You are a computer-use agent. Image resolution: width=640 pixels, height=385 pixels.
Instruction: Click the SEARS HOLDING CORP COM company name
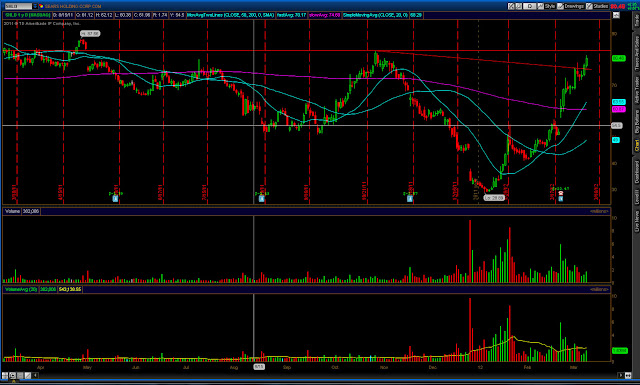73,6
